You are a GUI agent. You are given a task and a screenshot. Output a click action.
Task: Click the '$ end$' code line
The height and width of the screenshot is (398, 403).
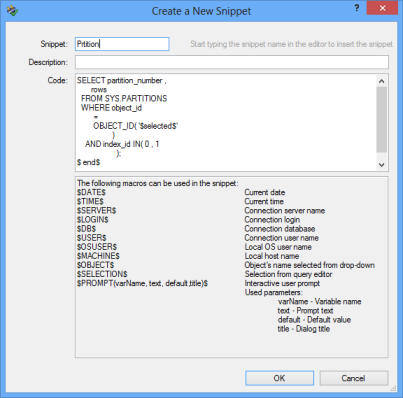coord(88,162)
